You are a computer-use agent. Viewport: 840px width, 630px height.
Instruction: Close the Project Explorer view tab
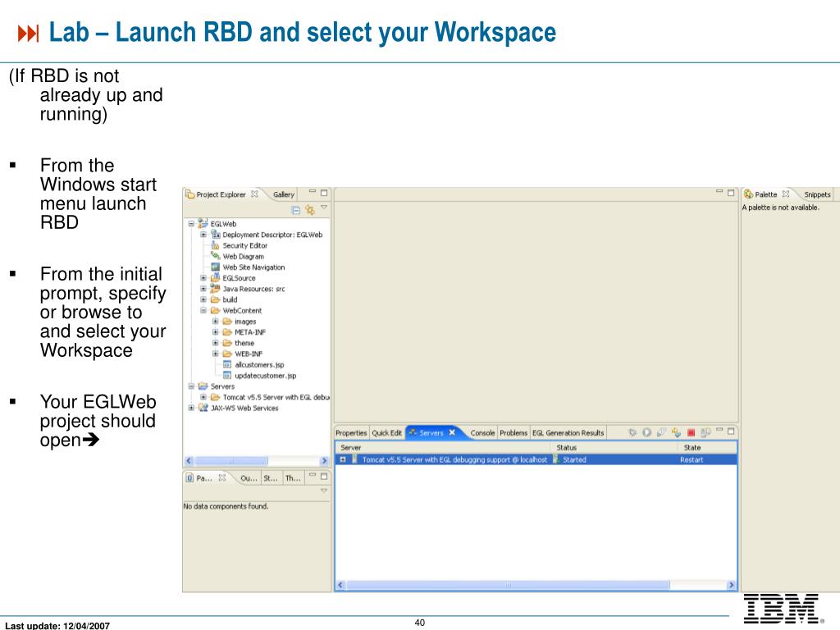click(x=255, y=194)
